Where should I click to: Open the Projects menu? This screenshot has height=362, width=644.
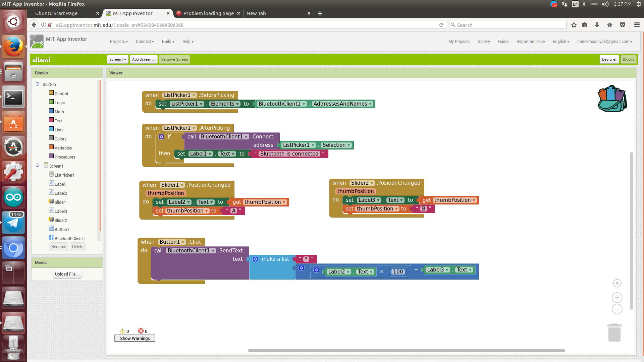pyautogui.click(x=119, y=42)
